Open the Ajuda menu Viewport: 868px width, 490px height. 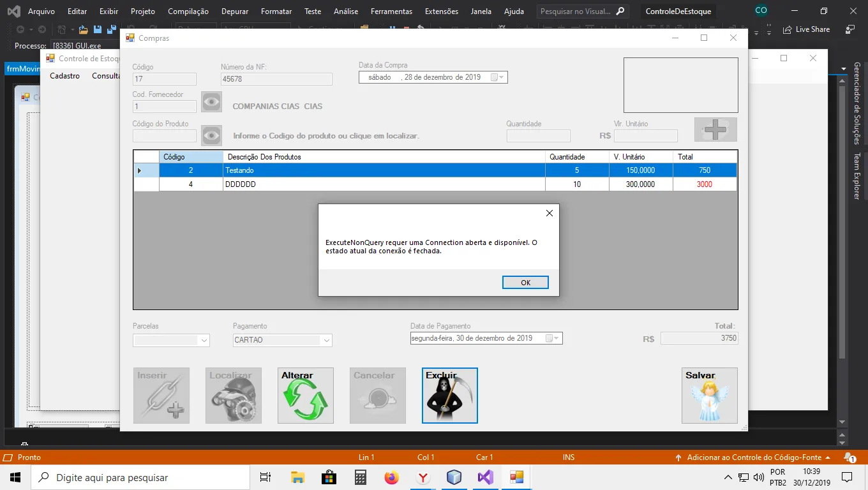tap(514, 11)
